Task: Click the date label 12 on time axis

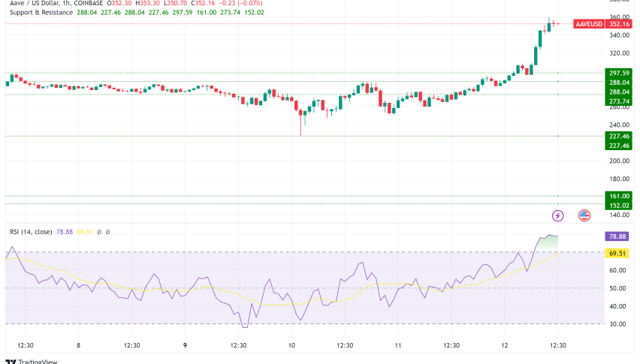Action: [x=505, y=345]
